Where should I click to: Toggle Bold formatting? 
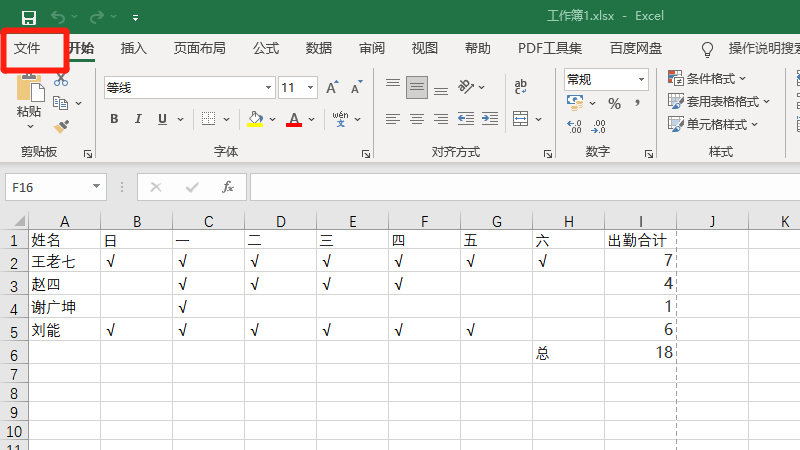pyautogui.click(x=114, y=119)
